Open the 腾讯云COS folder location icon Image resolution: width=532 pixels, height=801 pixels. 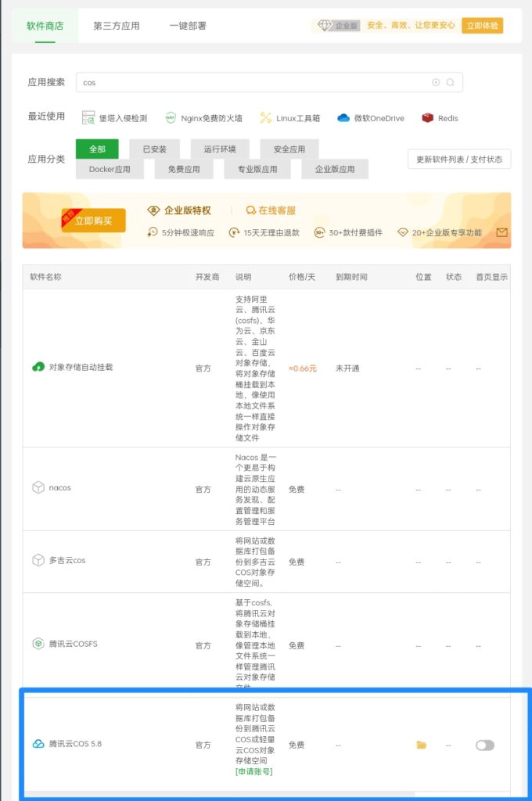tap(422, 745)
